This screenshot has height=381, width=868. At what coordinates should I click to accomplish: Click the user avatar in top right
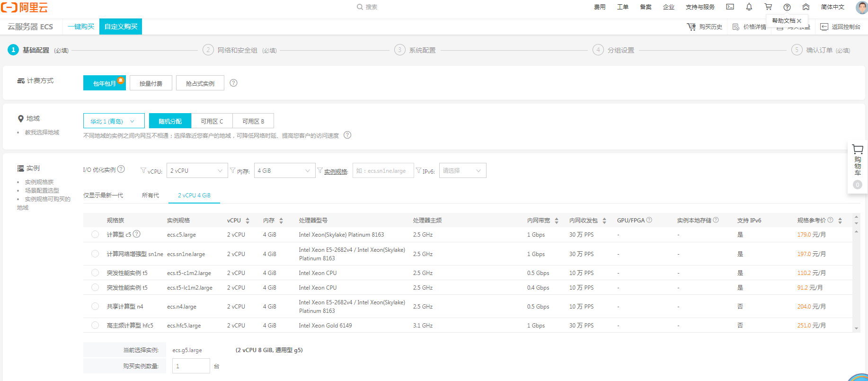[x=861, y=8]
